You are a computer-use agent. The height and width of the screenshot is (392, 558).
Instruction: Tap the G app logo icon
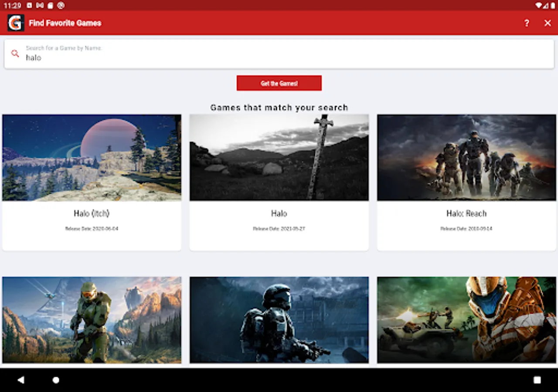(x=16, y=23)
